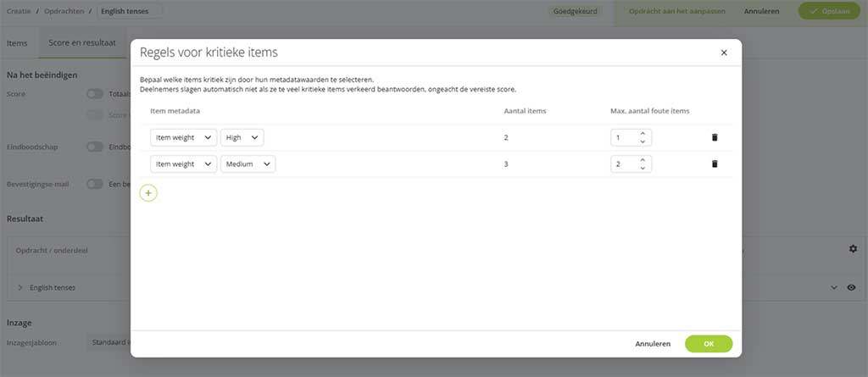Decrease max wrong items for High rule
Viewport: 868px width, 377px height.
[643, 141]
